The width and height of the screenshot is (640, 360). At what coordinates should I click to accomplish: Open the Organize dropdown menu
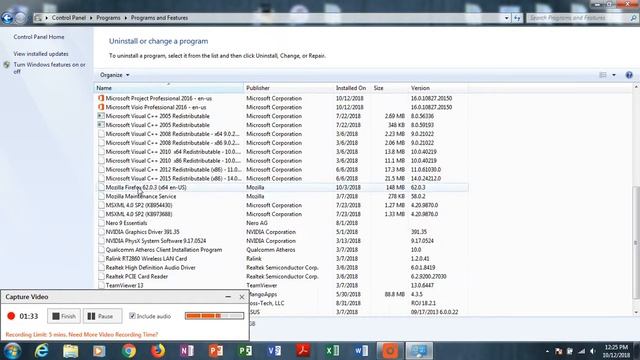115,75
